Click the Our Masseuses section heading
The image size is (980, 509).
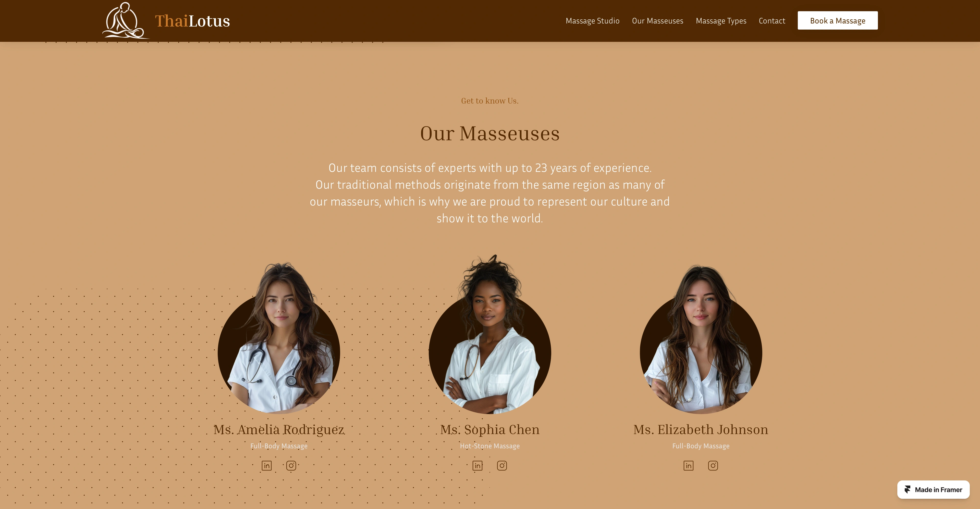(x=490, y=133)
